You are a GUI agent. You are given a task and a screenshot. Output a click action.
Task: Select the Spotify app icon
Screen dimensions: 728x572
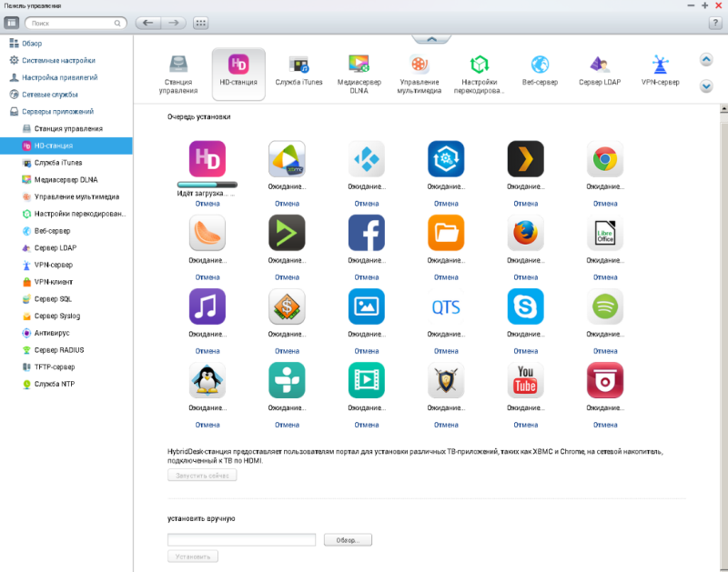pyautogui.click(x=605, y=306)
